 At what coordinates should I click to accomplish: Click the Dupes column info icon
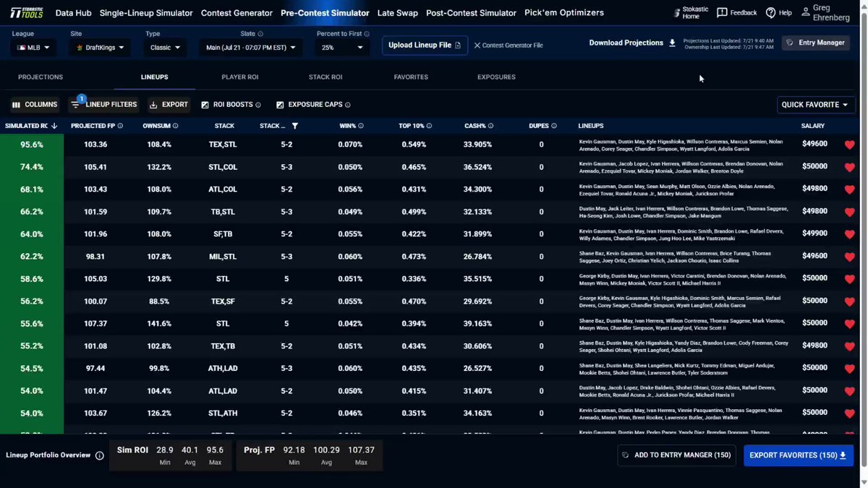tap(556, 126)
